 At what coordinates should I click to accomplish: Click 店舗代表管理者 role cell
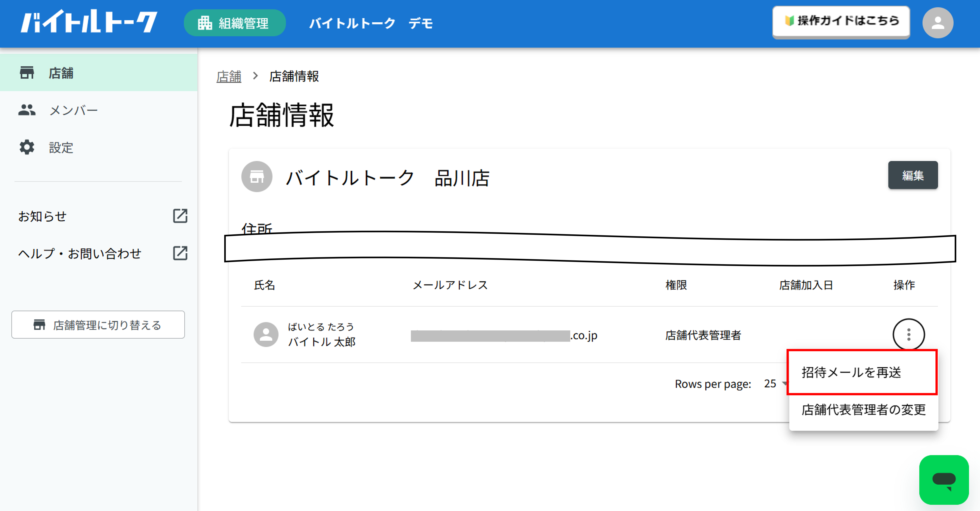tap(703, 335)
